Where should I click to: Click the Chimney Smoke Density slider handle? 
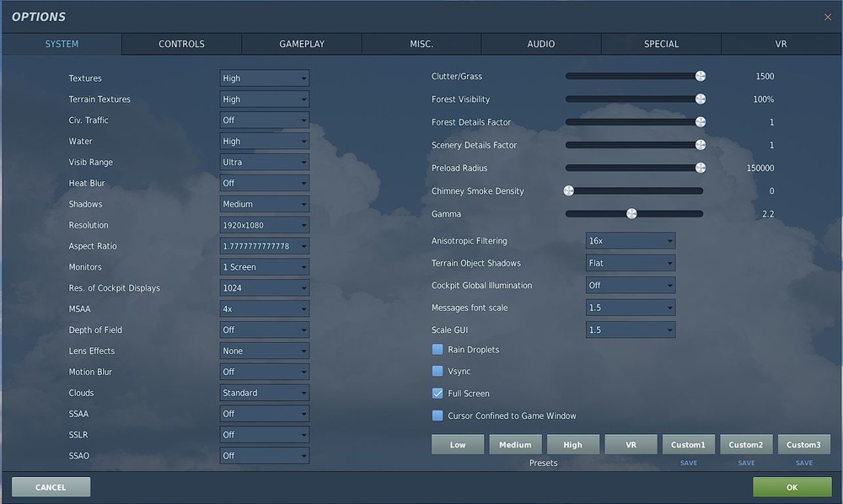pos(568,190)
